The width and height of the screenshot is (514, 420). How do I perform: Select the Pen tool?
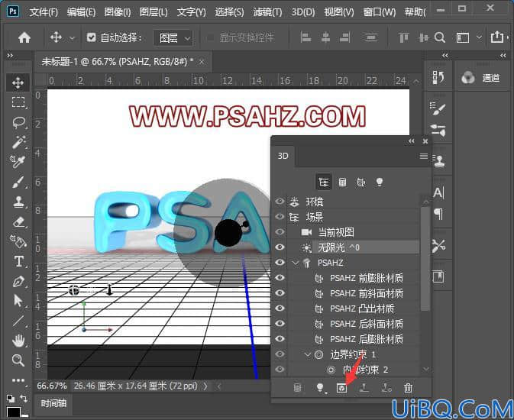pyautogui.click(x=18, y=281)
